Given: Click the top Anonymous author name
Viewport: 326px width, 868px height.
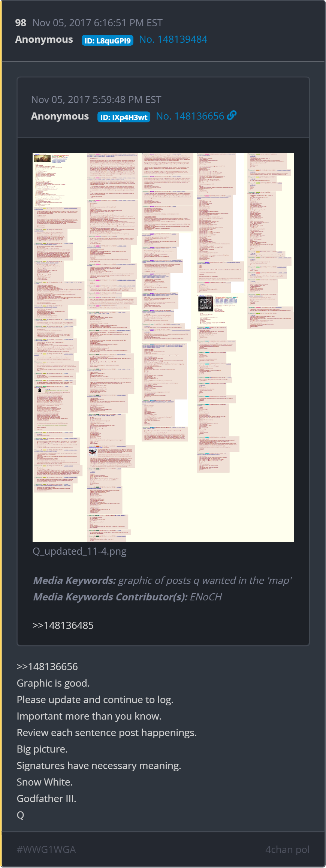Looking at the screenshot, I should pos(44,39).
